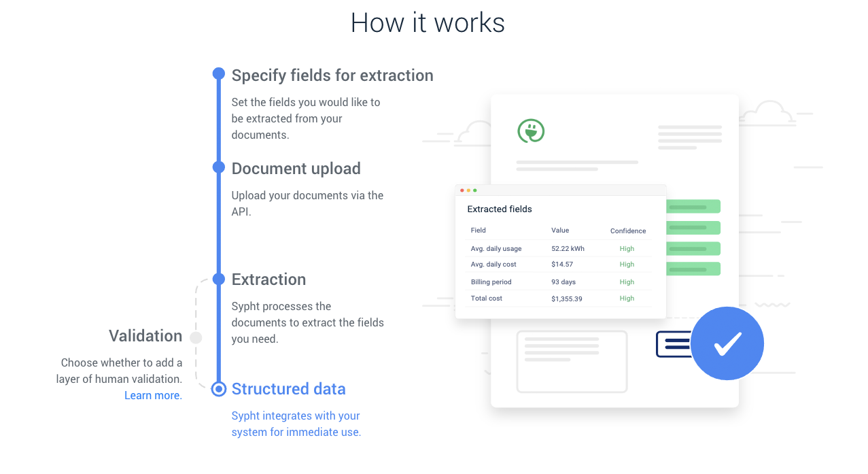The height and width of the screenshot is (474, 868).
Task: Click 'High' confidence for Avg. daily cost
Action: [x=627, y=265]
